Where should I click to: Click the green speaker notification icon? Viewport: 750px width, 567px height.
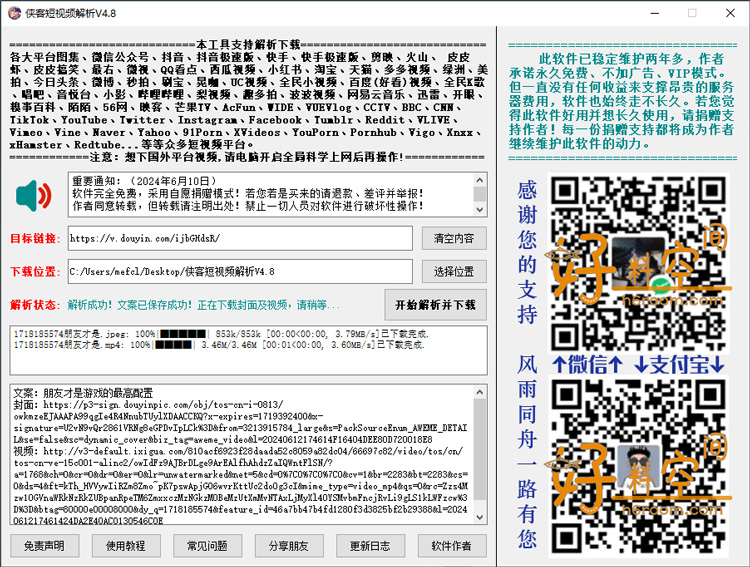pyautogui.click(x=33, y=196)
